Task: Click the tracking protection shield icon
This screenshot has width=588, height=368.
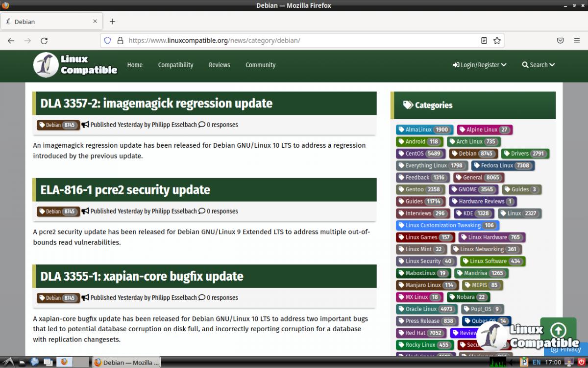Action: coord(108,41)
